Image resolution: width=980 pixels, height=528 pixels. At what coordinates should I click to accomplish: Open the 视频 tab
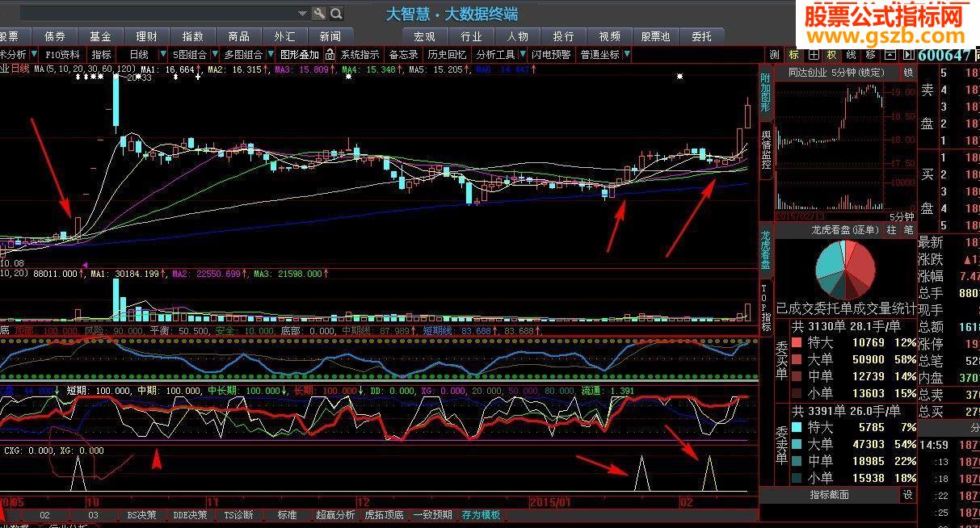(610, 36)
